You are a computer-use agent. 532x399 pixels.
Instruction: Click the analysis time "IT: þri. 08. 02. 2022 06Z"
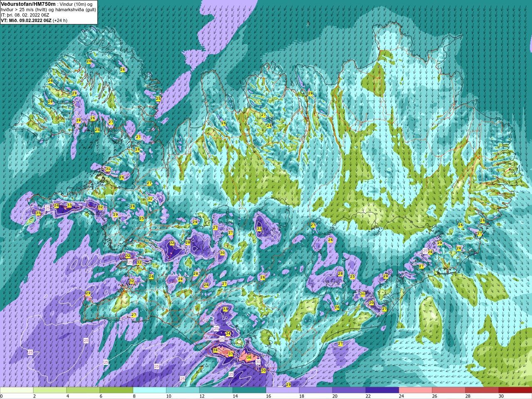(x=25, y=15)
